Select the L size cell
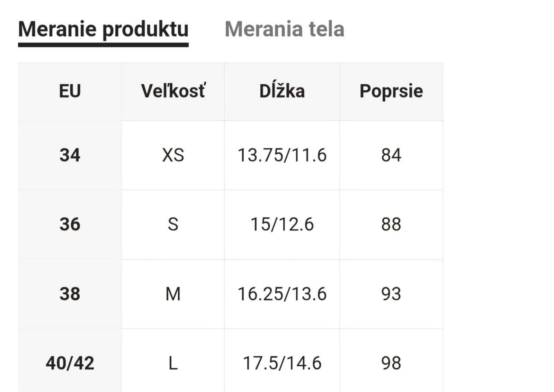The image size is (554, 392). click(x=173, y=363)
